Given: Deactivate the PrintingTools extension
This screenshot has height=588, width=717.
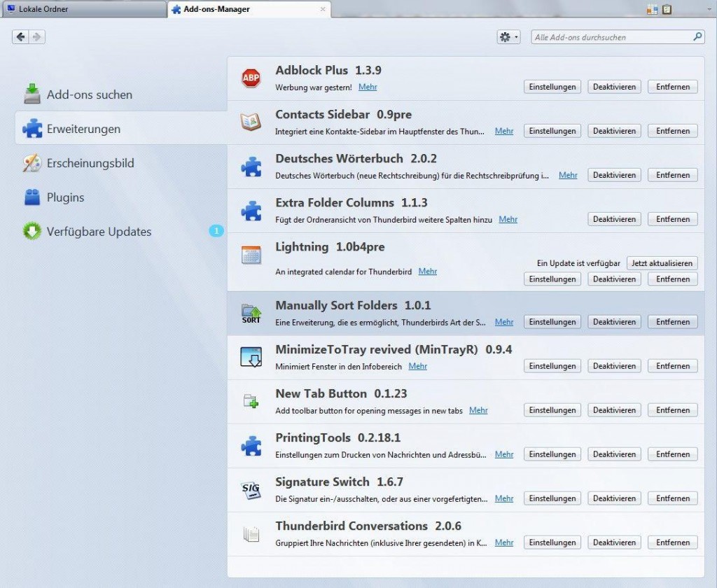Looking at the screenshot, I should click(x=614, y=454).
